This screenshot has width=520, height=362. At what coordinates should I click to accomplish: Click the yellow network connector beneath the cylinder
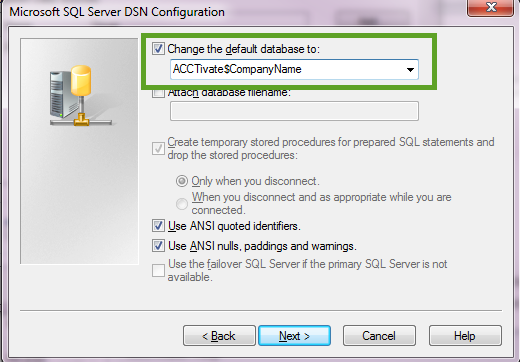click(81, 119)
